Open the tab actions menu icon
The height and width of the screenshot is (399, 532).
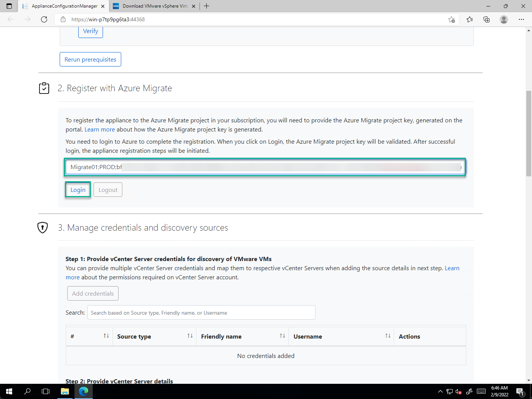[9, 6]
